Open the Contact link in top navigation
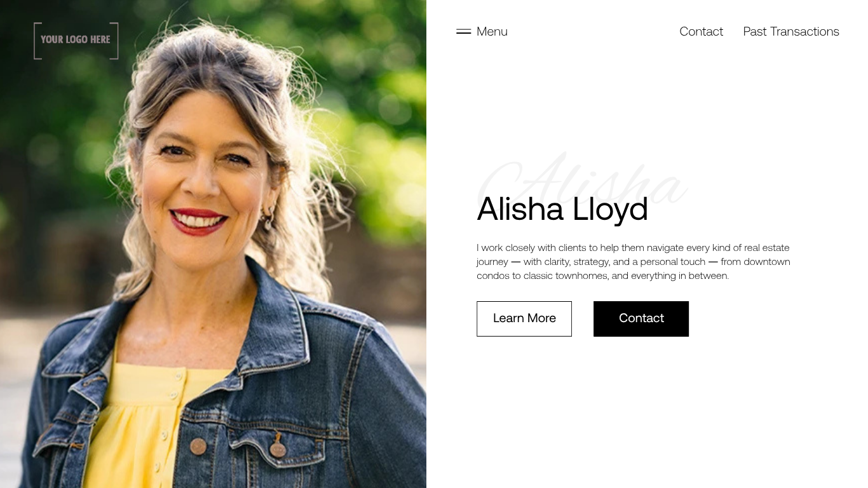The height and width of the screenshot is (488, 868). (x=701, y=32)
